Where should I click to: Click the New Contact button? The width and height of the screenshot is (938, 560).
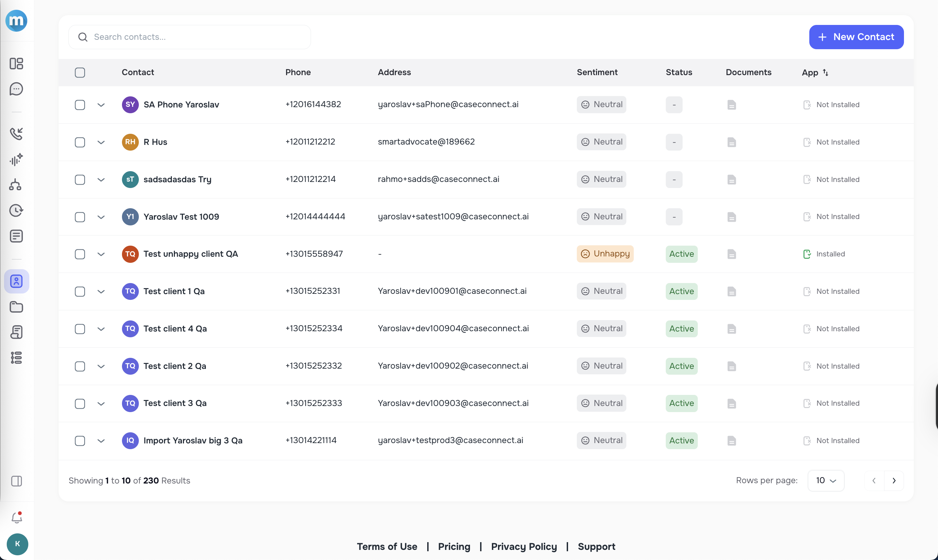tap(856, 37)
